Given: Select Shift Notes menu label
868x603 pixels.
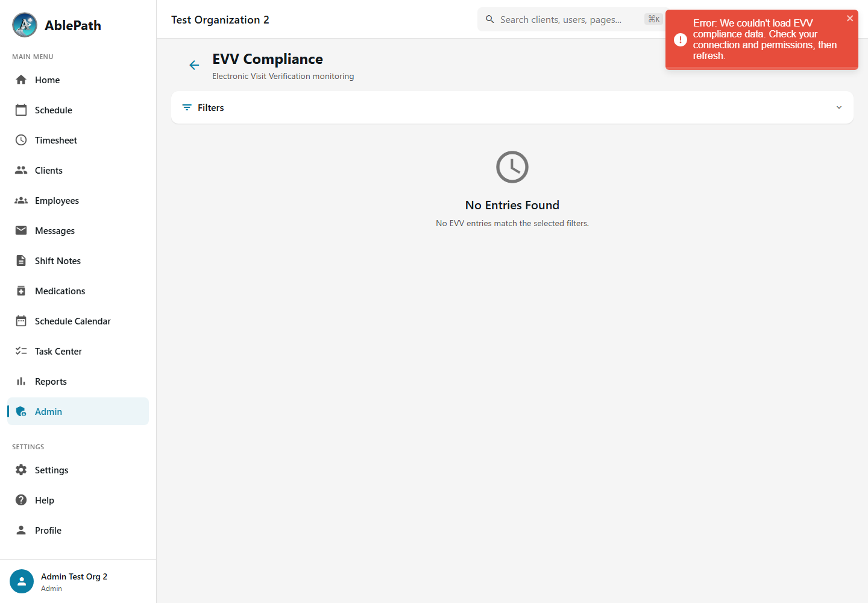Looking at the screenshot, I should coord(58,260).
